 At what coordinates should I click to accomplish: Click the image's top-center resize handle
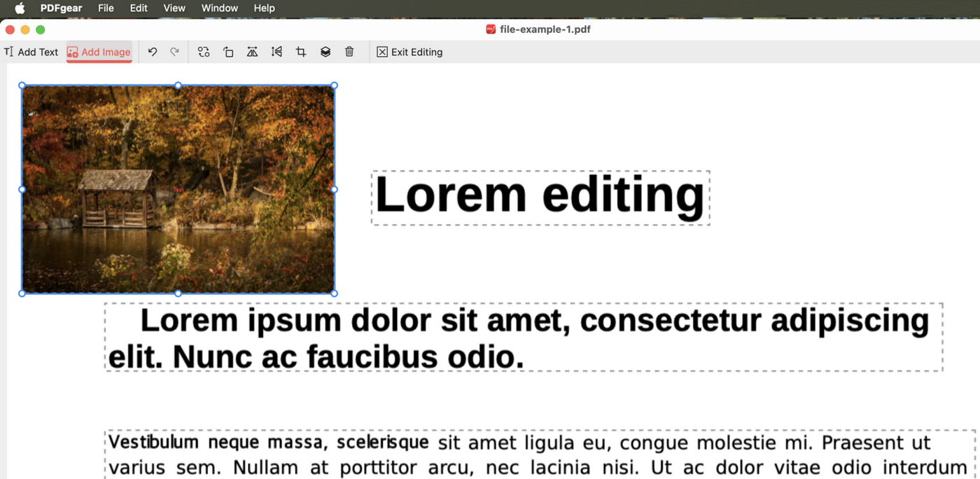coord(178,85)
